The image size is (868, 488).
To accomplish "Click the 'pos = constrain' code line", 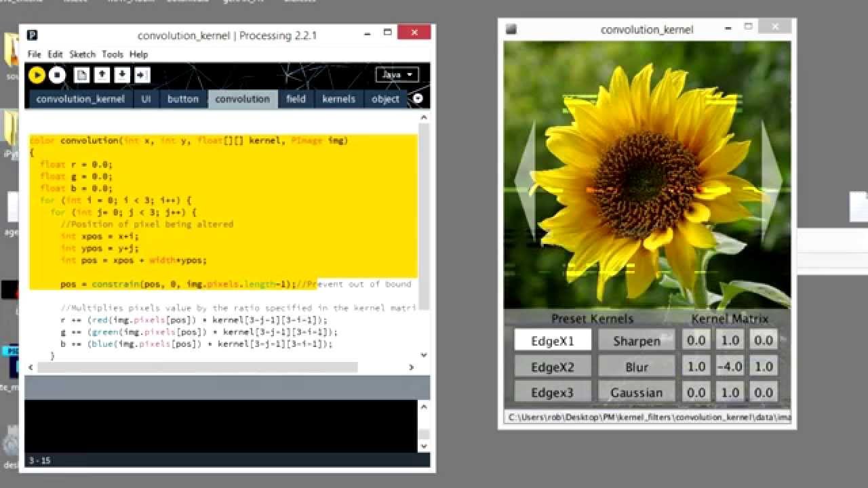I will point(235,284).
